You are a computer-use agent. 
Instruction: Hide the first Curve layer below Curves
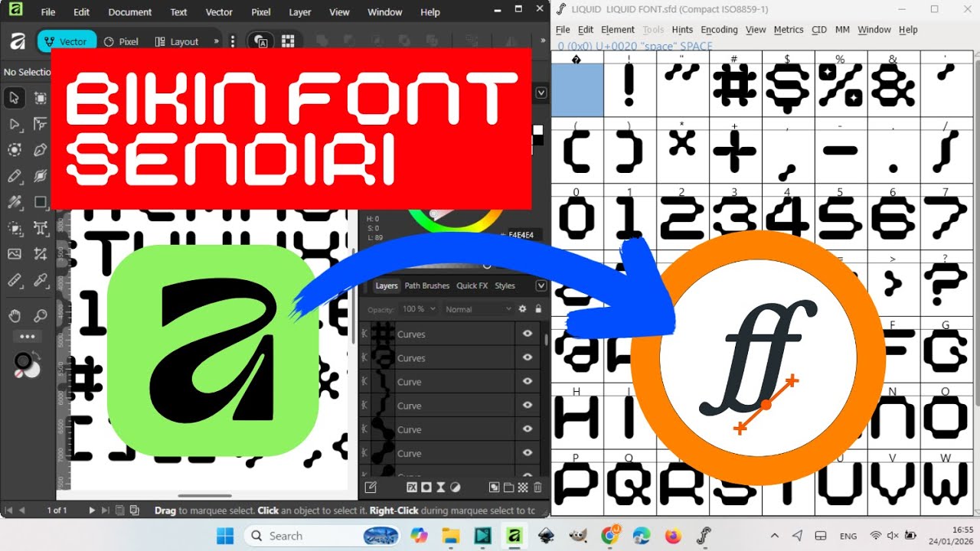pos(528,381)
